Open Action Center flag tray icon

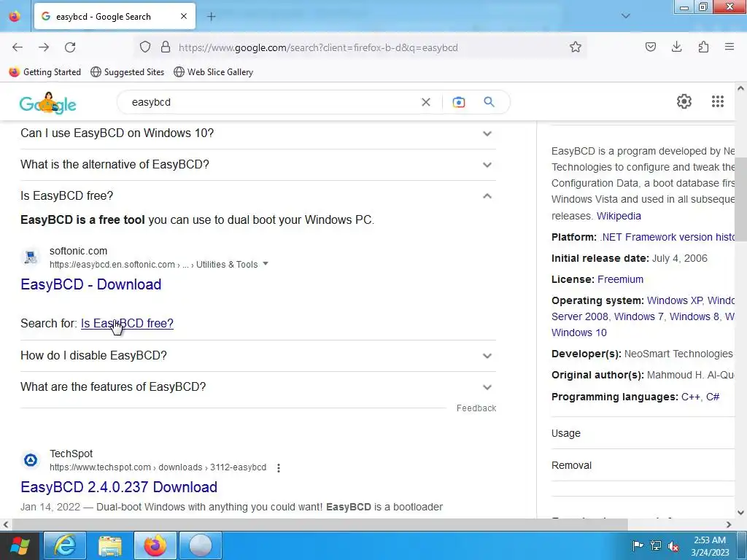click(x=638, y=545)
